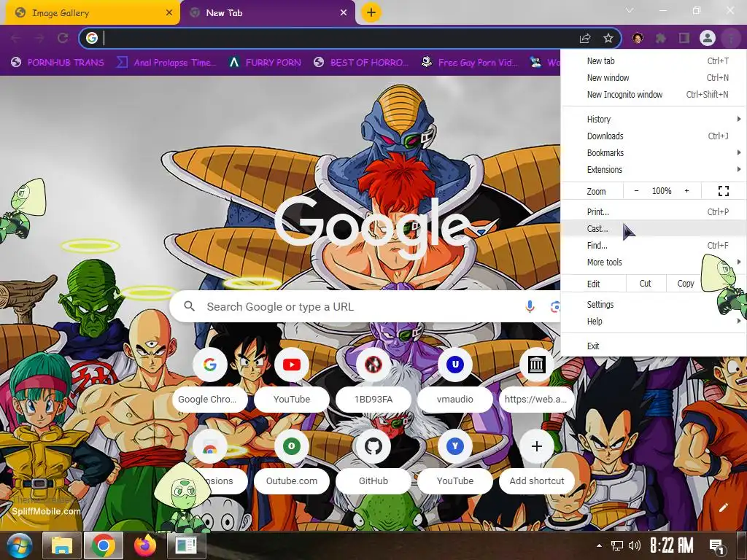The image size is (747, 560).
Task: Open the profile avatar button
Action: click(x=708, y=38)
